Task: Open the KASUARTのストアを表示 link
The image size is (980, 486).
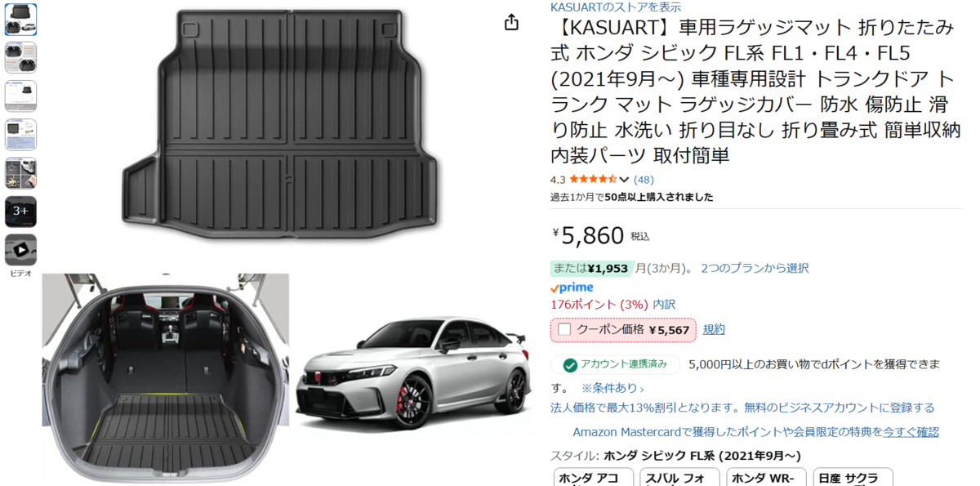Action: (x=616, y=7)
